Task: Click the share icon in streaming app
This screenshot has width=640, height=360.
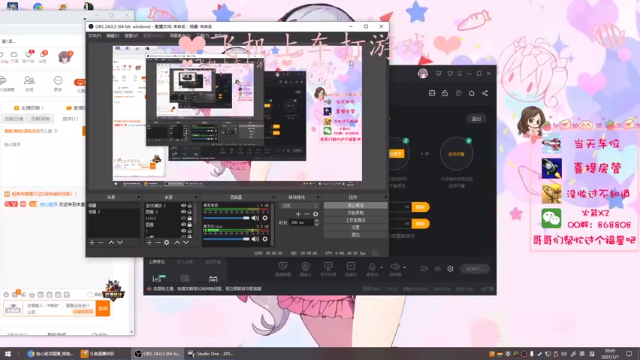Action: coord(485,93)
